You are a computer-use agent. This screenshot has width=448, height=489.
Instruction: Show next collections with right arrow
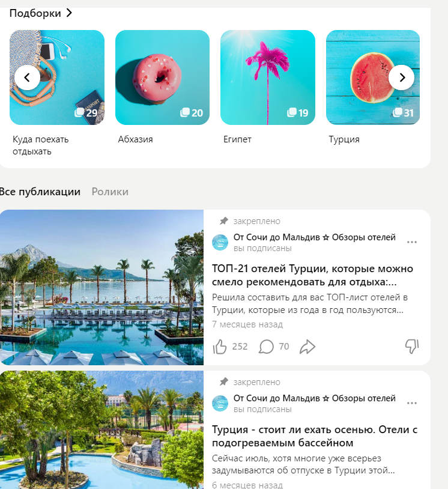(x=402, y=77)
